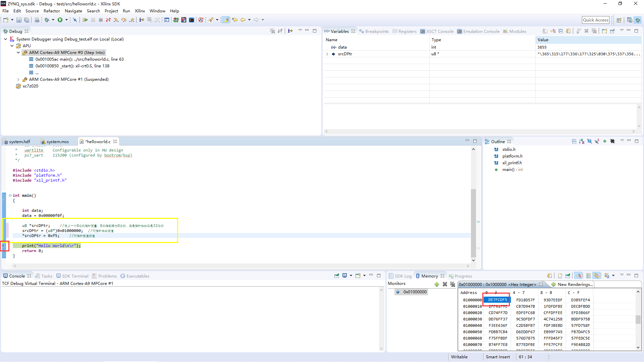Switch to the system.mss tab
The width and height of the screenshot is (644, 362).
[x=57, y=141]
